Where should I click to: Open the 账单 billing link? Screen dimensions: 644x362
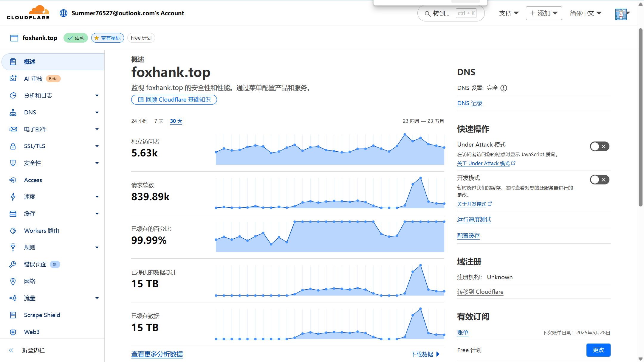463,333
